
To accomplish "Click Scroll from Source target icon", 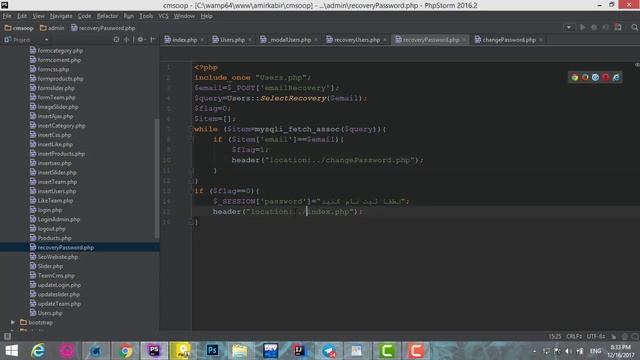I will [x=116, y=40].
